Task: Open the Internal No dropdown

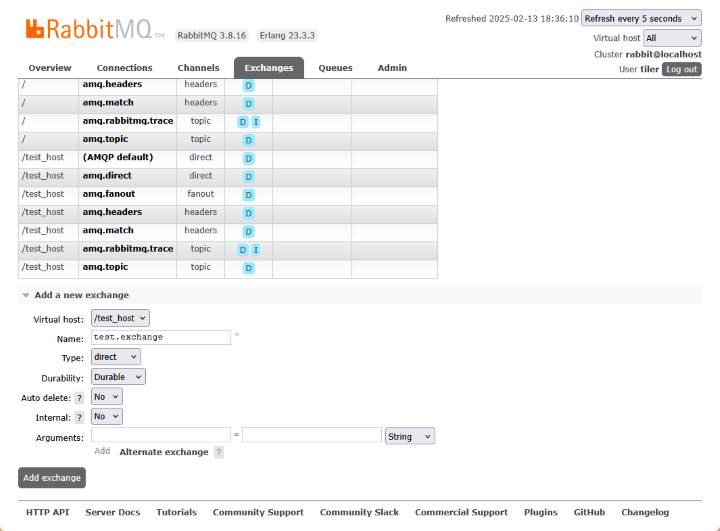Action: (107, 416)
